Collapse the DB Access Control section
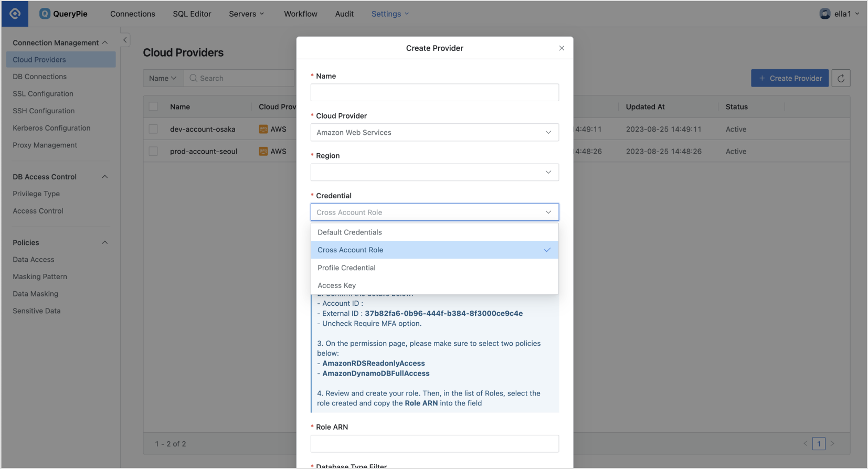This screenshot has width=868, height=469. point(105,177)
